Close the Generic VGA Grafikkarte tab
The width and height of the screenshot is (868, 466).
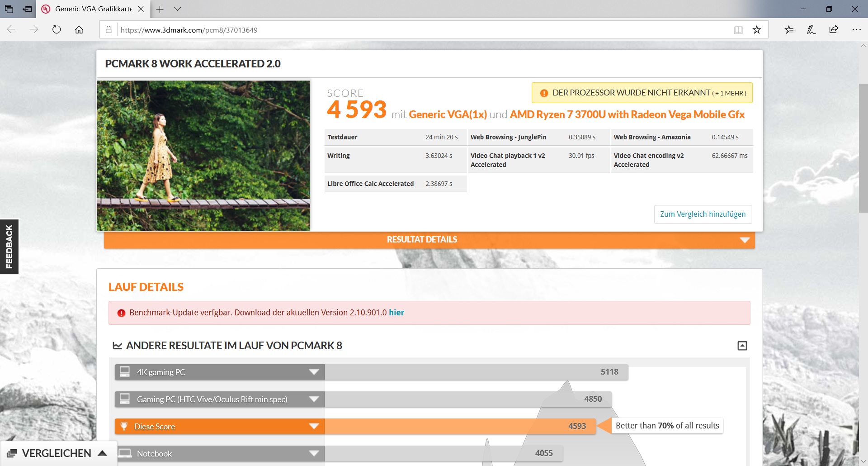pos(141,9)
